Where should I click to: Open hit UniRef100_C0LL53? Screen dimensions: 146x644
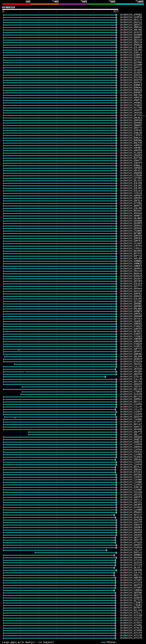[131, 366]
